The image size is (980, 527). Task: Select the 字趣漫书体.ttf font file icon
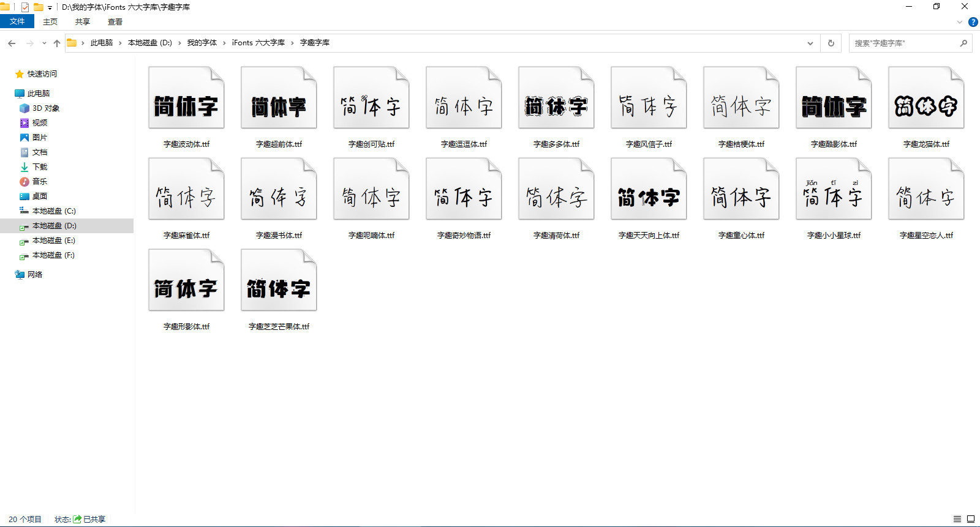click(279, 189)
